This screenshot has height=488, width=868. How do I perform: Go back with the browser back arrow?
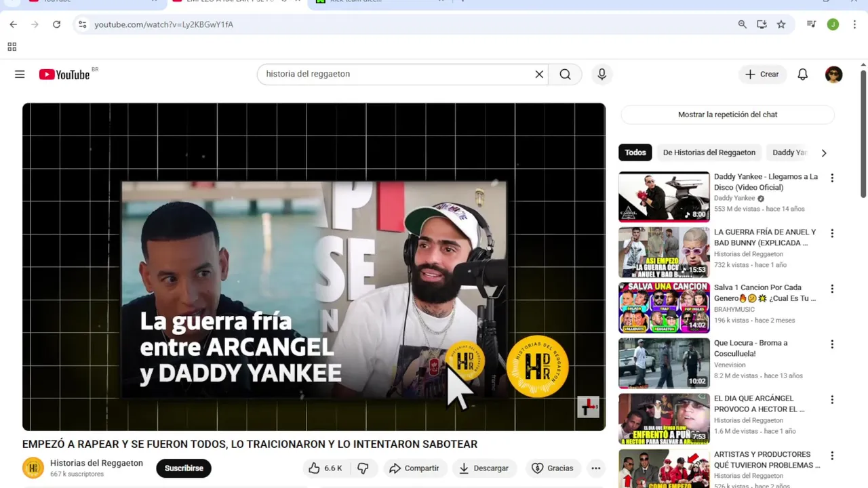point(13,24)
